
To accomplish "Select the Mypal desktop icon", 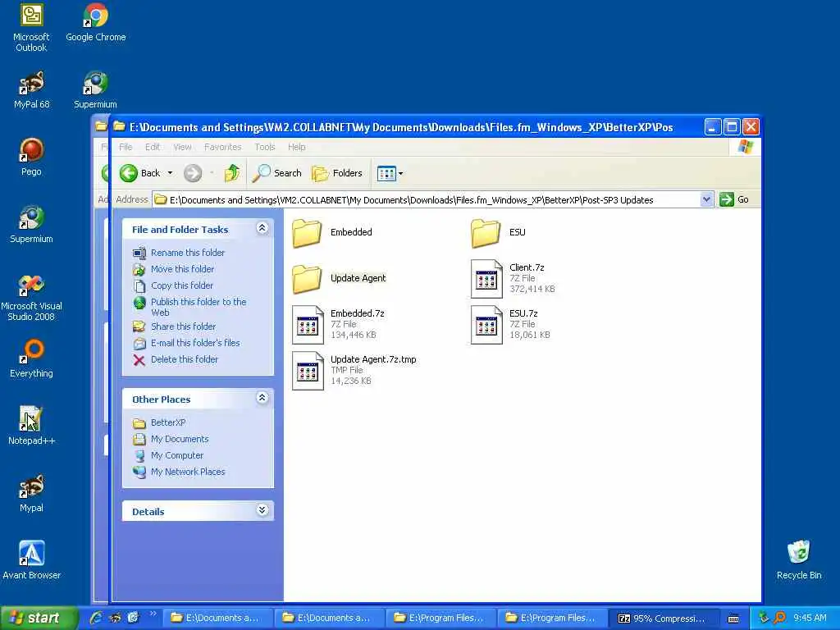I will 31,493.
